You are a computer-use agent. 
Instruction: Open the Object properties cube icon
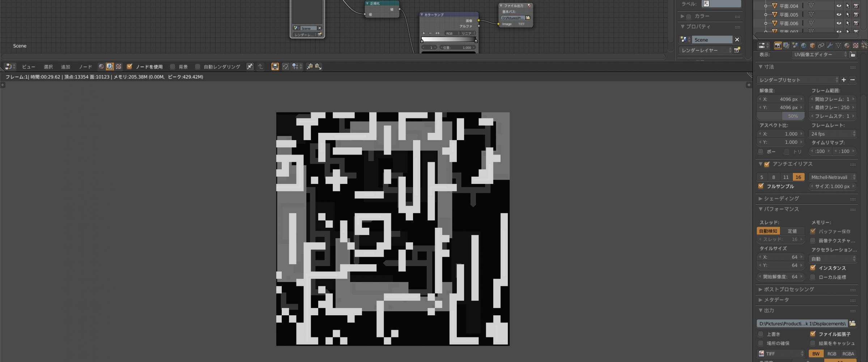coord(812,45)
